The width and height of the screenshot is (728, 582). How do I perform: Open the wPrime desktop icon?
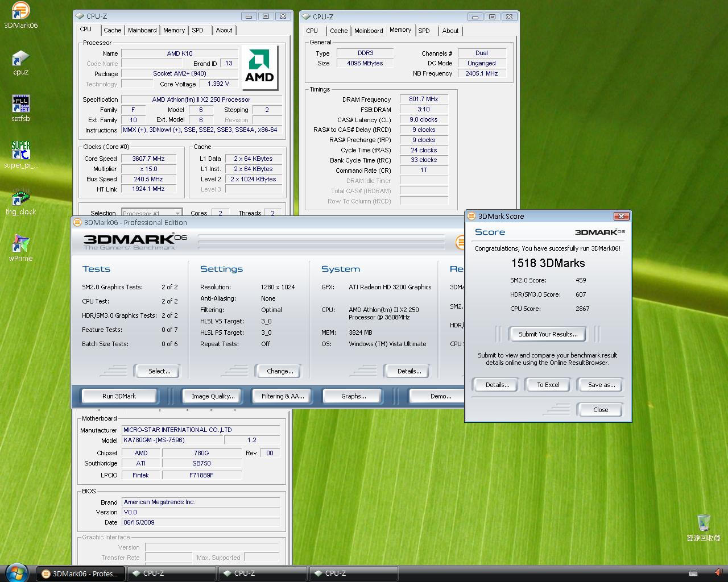[x=20, y=248]
